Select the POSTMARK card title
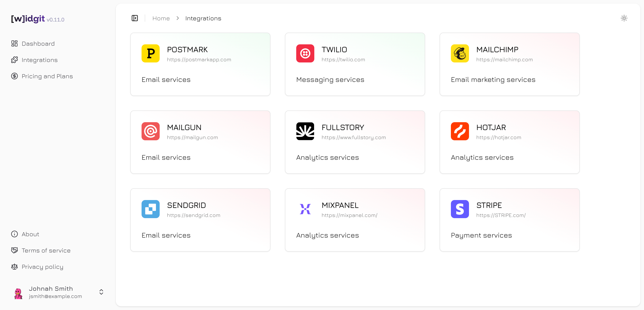Viewport: 644px width, 310px height. tap(187, 50)
